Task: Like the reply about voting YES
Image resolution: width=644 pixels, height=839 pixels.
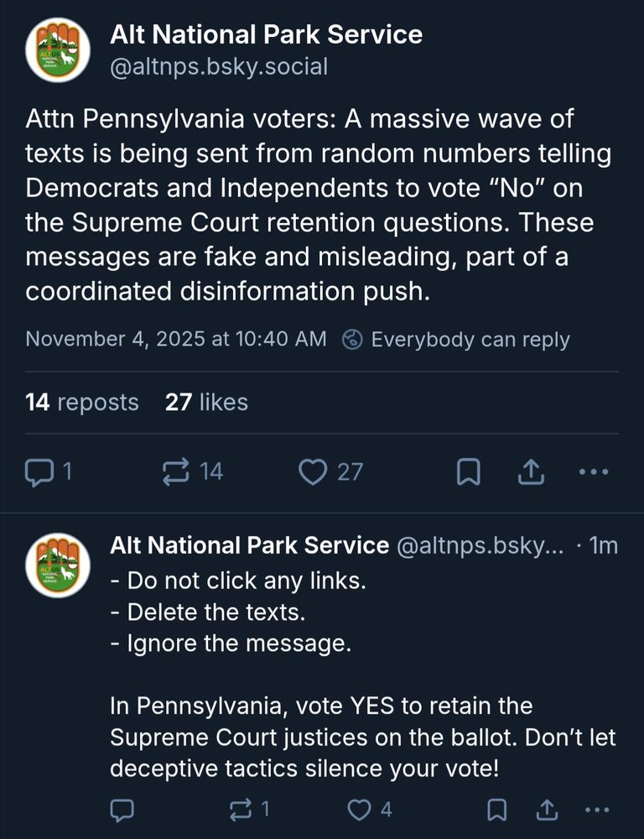Action: pos(361,810)
